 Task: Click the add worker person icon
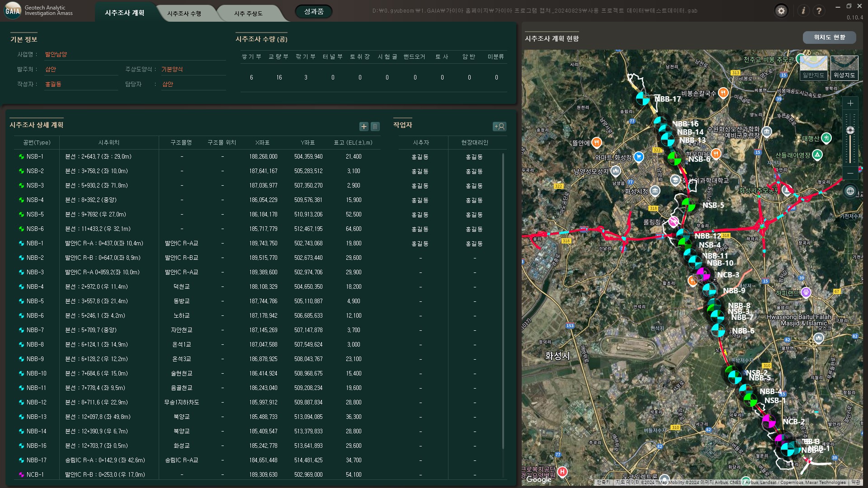(x=499, y=127)
